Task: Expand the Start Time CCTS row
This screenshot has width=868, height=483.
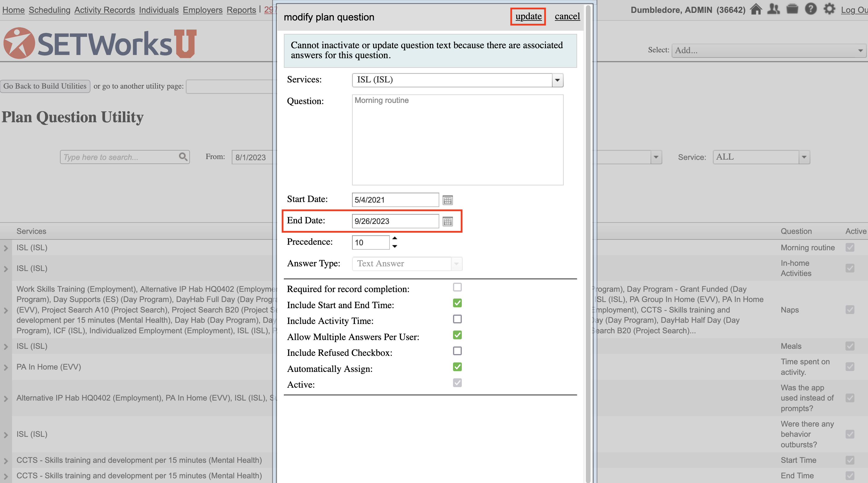Action: [6, 460]
